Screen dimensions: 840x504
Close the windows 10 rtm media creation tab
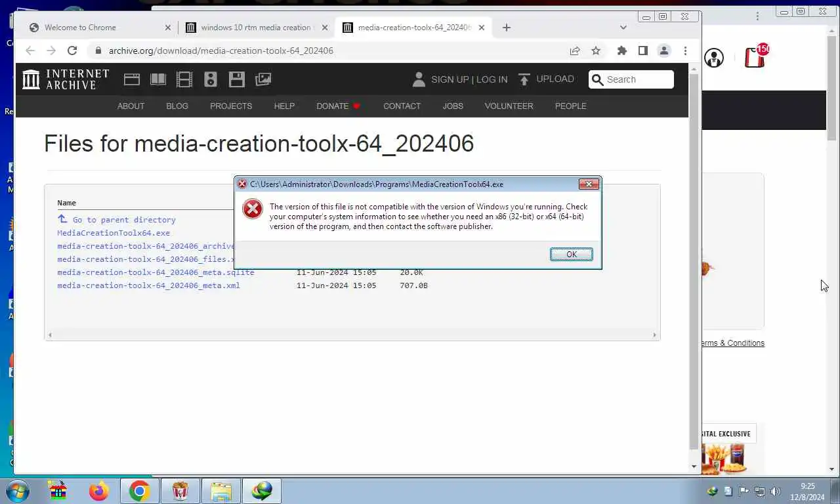(x=324, y=28)
